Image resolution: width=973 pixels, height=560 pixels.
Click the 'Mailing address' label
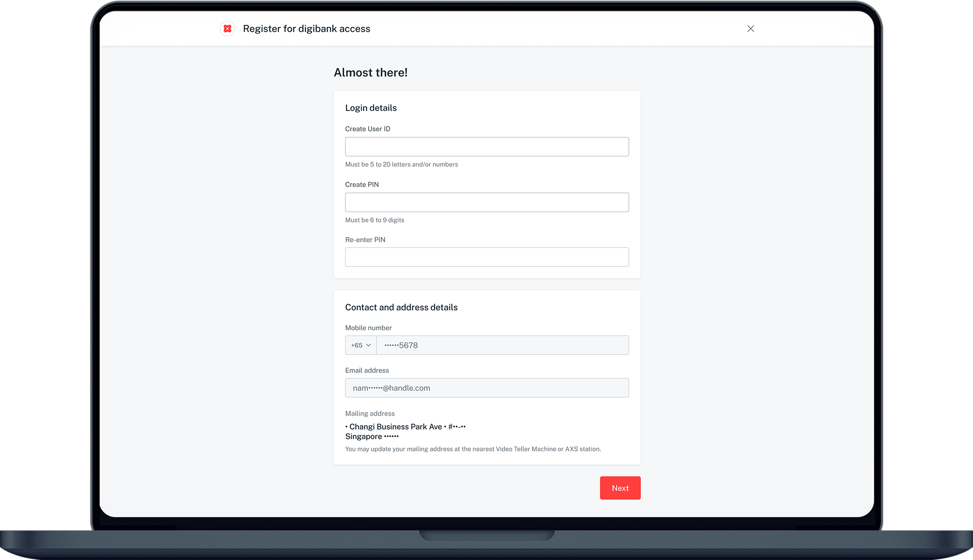370,414
